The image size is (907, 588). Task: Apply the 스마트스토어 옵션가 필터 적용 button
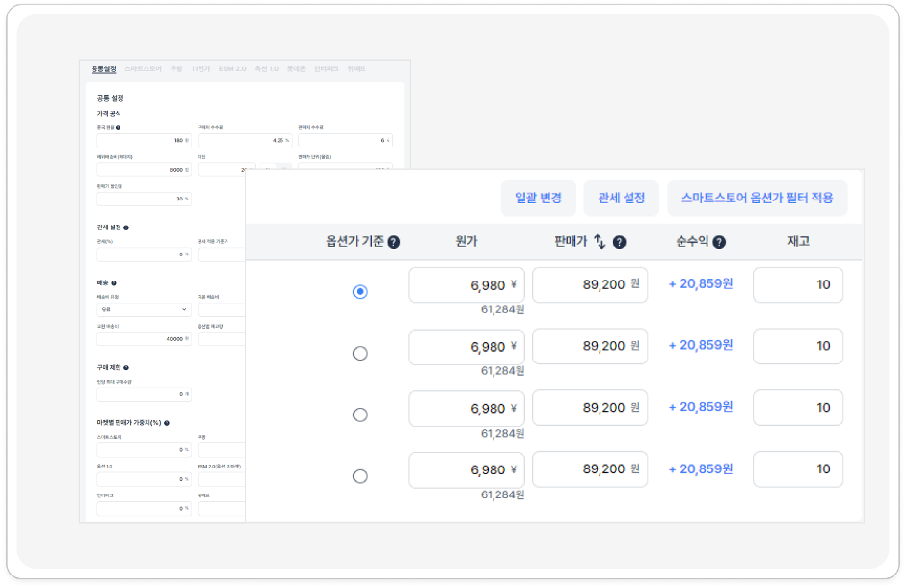757,198
